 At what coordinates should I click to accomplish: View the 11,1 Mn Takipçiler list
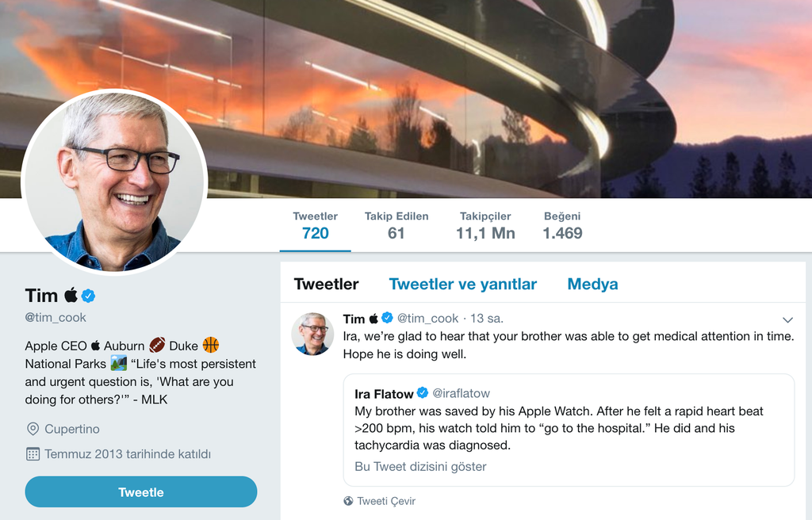coord(485,224)
